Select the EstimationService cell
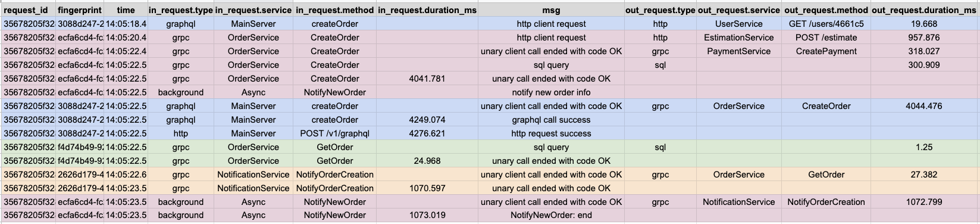The height and width of the screenshot is (224, 980). [x=738, y=38]
